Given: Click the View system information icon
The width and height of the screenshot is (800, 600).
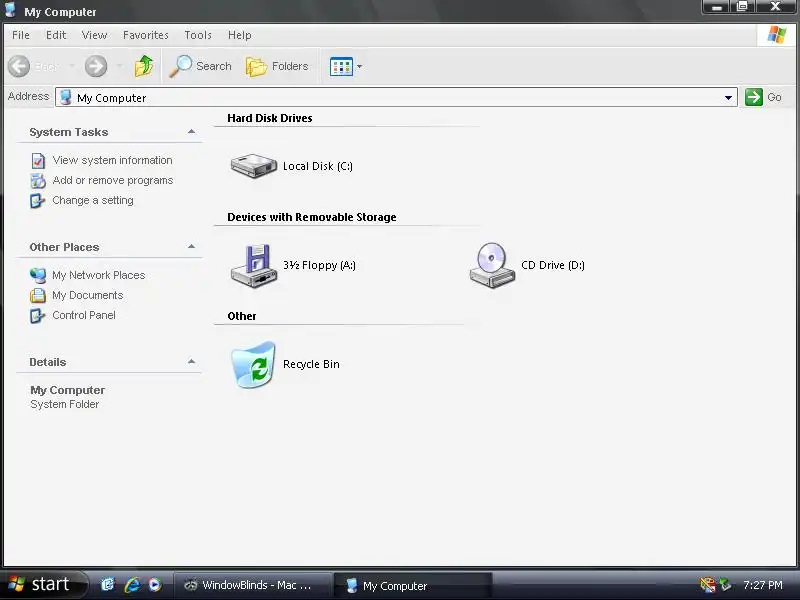Looking at the screenshot, I should coord(38,161).
